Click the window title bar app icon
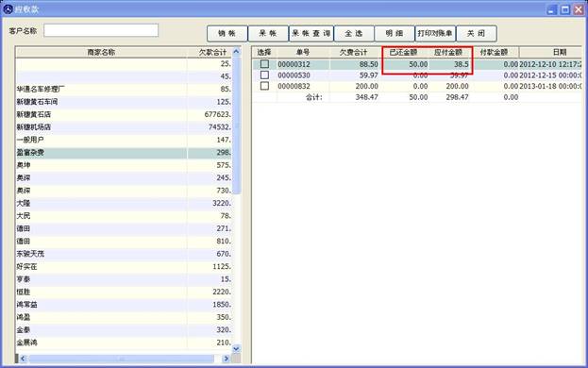The height and width of the screenshot is (368, 588). tap(8, 9)
